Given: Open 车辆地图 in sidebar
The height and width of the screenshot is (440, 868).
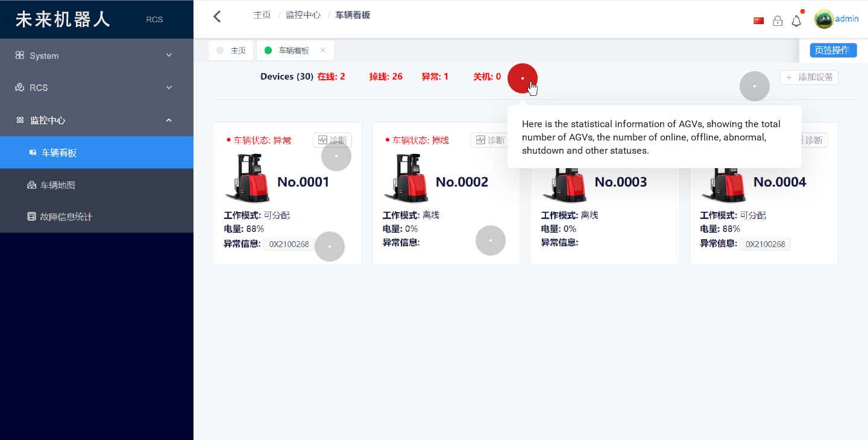Looking at the screenshot, I should tap(96, 185).
